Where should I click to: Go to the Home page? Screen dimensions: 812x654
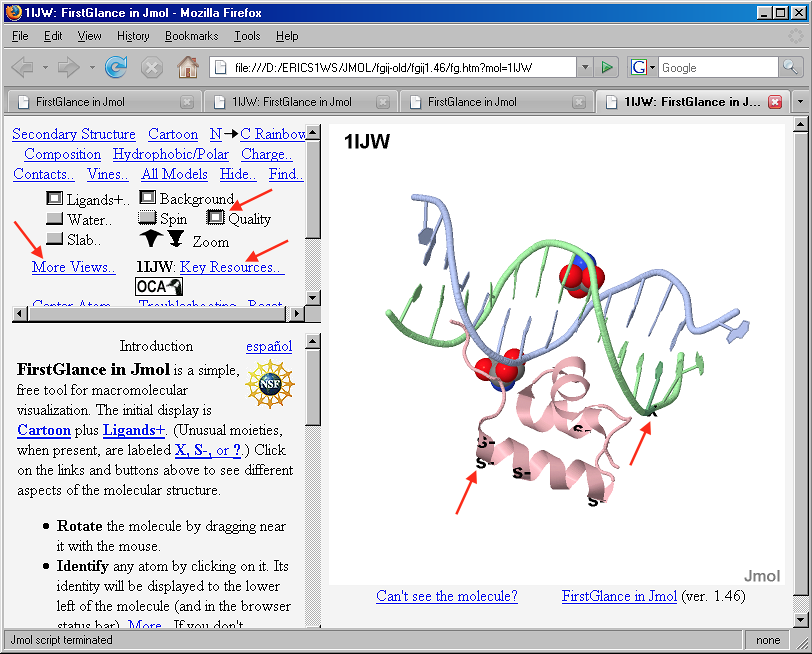point(188,67)
